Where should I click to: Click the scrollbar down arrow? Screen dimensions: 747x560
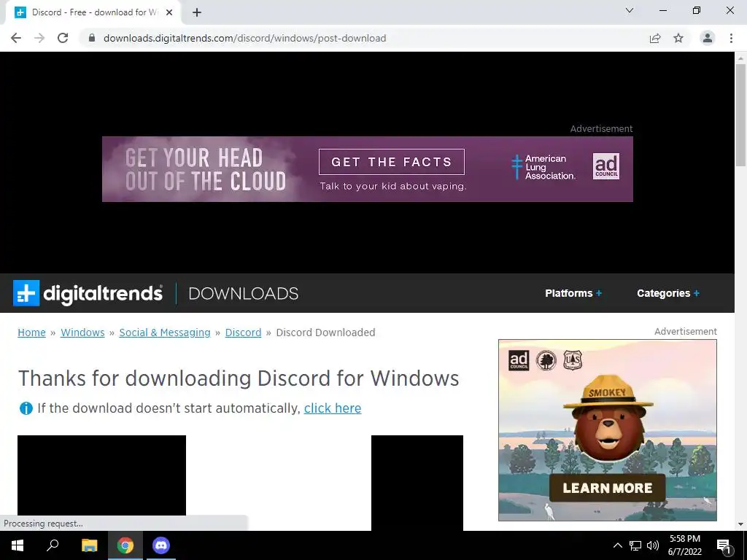(x=740, y=524)
